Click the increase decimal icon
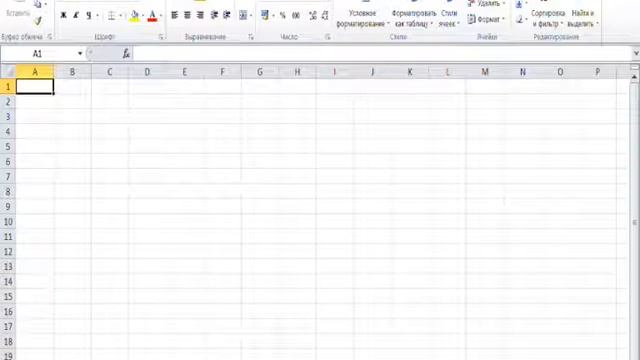This screenshot has height=360, width=640. point(313,16)
